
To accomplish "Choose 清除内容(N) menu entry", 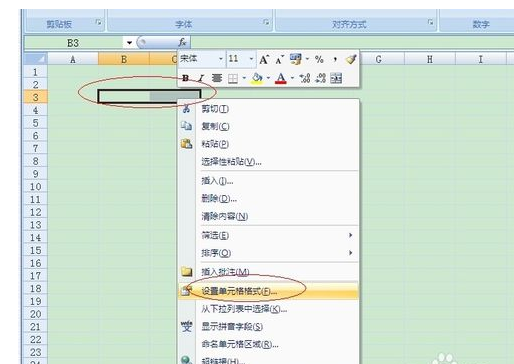I will [269, 216].
